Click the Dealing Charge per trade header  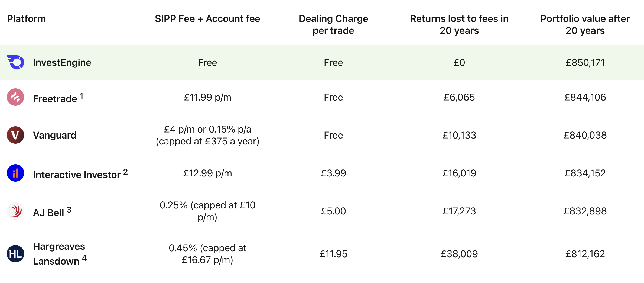[x=333, y=24]
